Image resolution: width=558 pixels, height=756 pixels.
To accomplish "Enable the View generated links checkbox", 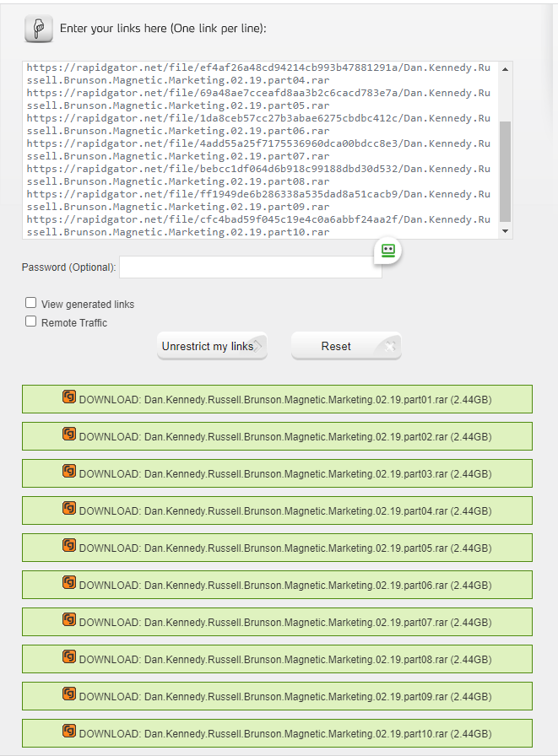I will click(x=31, y=303).
